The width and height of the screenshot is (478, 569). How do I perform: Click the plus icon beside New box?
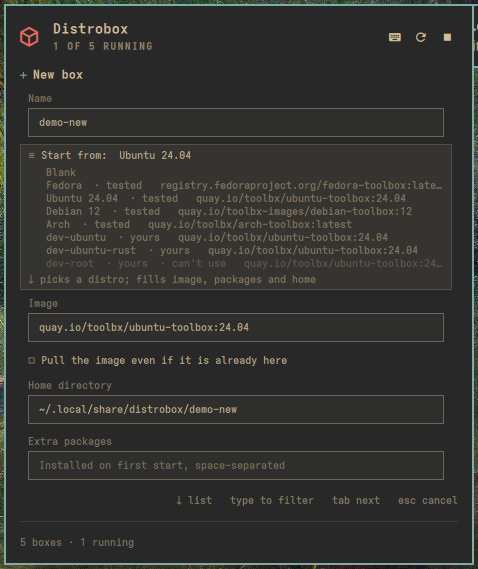(24, 75)
